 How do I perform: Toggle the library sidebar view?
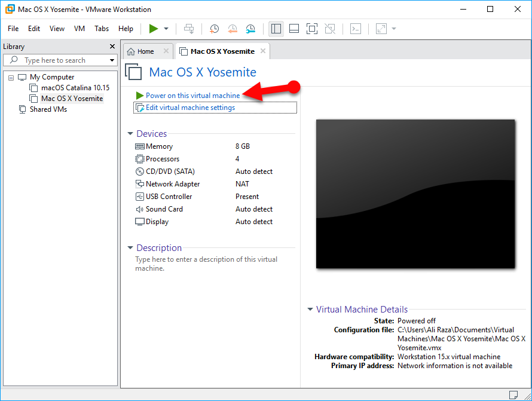pos(276,29)
